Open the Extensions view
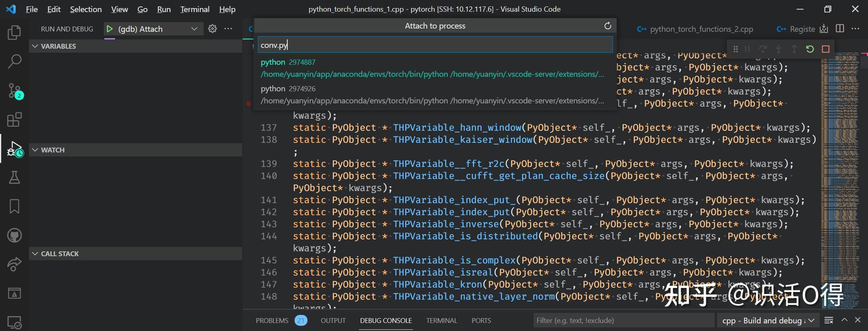Image resolution: width=868 pixels, height=331 pixels. (x=14, y=120)
